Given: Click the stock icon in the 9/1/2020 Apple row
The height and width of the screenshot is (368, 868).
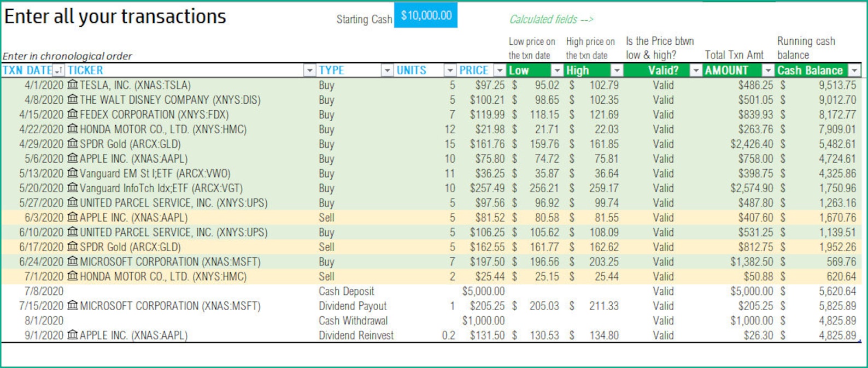Looking at the screenshot, I should pos(73,335).
